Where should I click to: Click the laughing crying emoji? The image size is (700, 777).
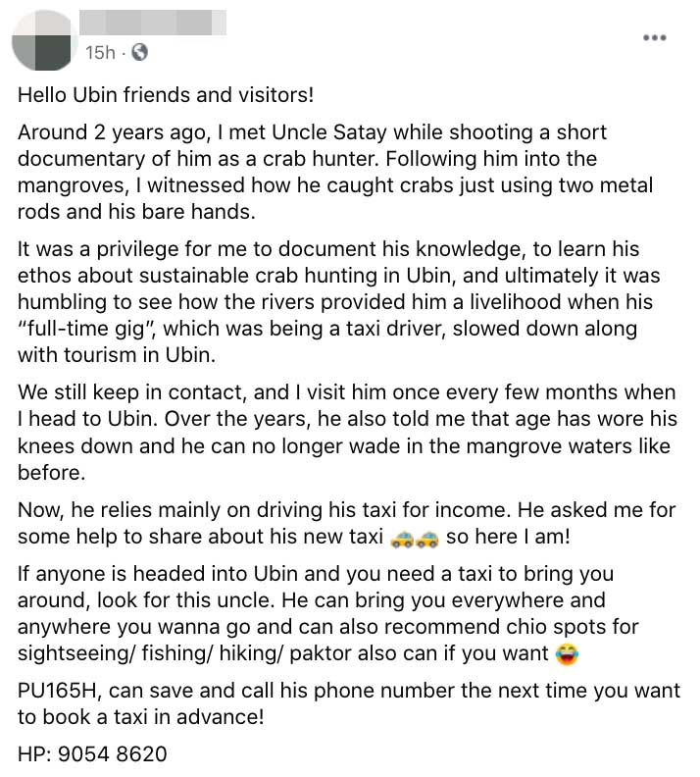pos(566,651)
